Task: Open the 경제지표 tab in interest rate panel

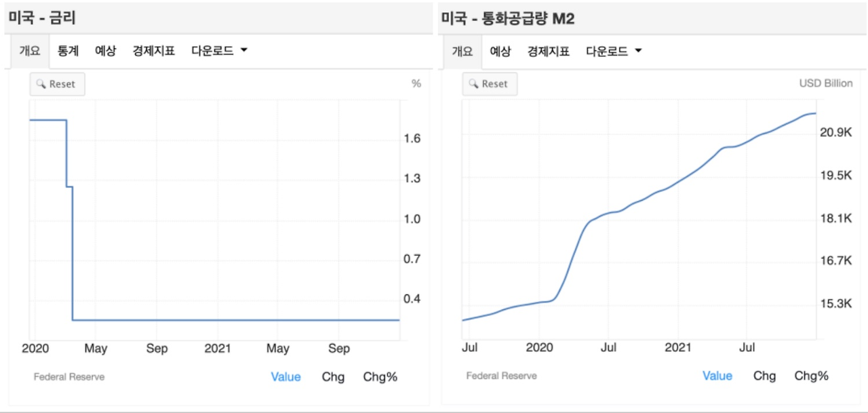Action: (x=154, y=51)
